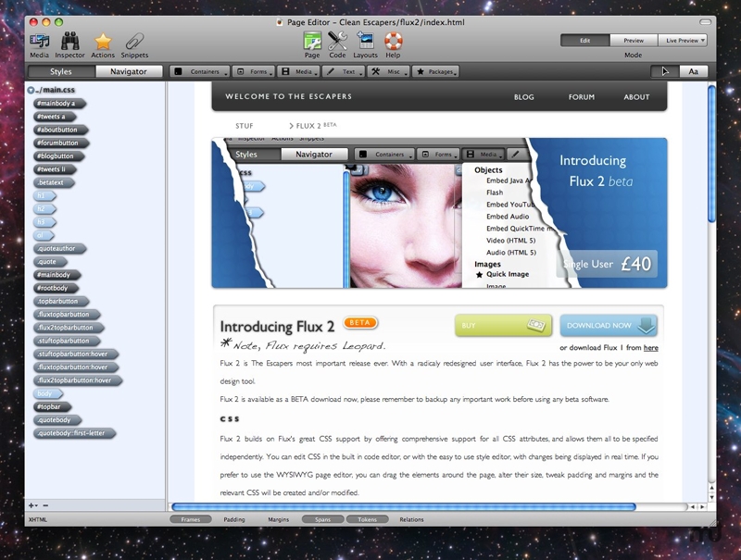The height and width of the screenshot is (560, 741).
Task: Select the .stuftopbarbutton:hover style
Action: click(x=76, y=355)
